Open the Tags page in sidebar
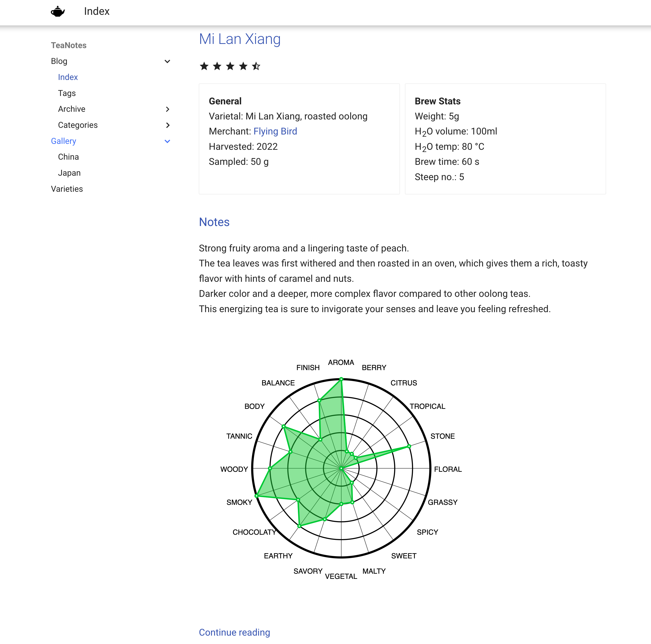Viewport: 651px width, 644px height. click(x=67, y=93)
